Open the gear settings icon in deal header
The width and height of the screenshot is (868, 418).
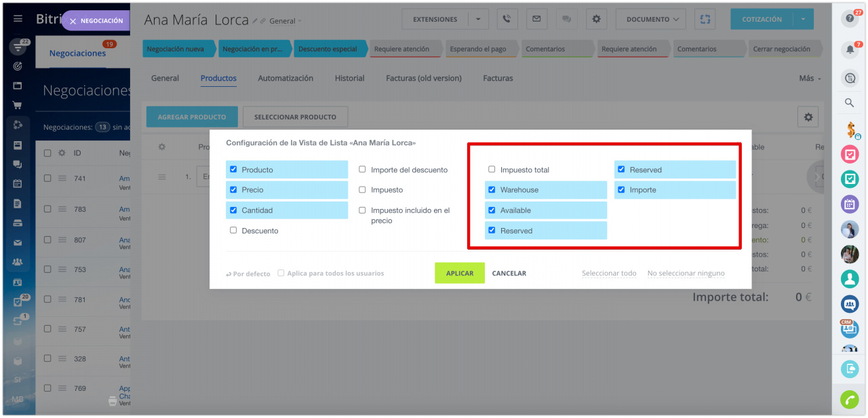click(597, 19)
